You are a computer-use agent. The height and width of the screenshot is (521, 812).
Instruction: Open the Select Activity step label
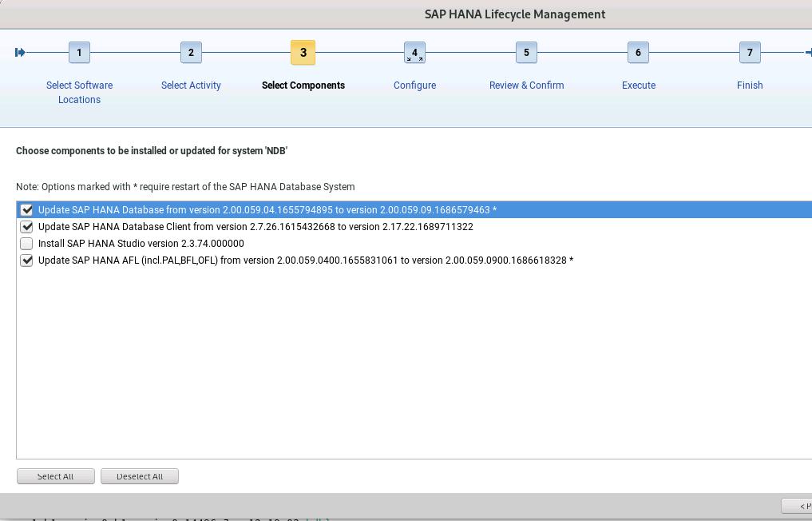click(191, 86)
